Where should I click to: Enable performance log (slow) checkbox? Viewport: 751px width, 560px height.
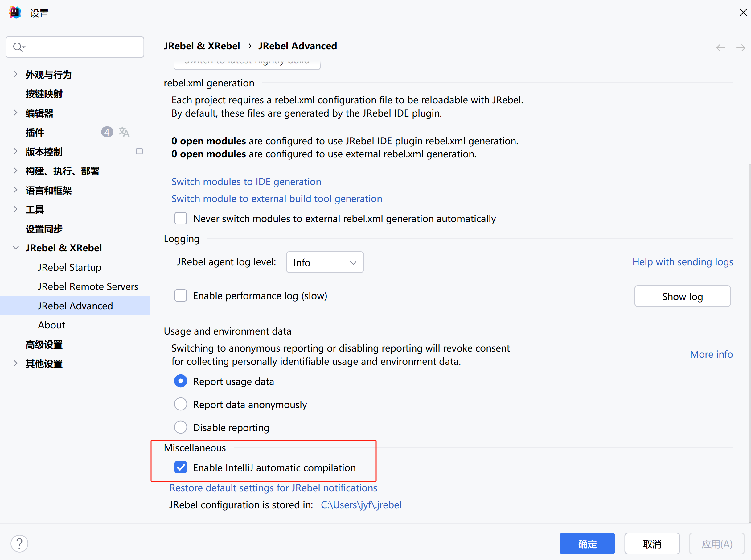click(x=181, y=296)
